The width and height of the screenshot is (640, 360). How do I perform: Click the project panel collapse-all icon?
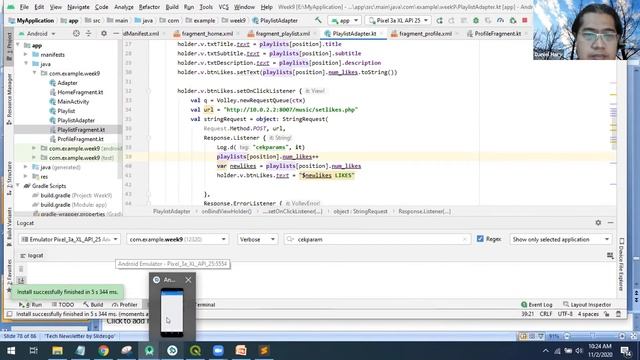point(88,33)
